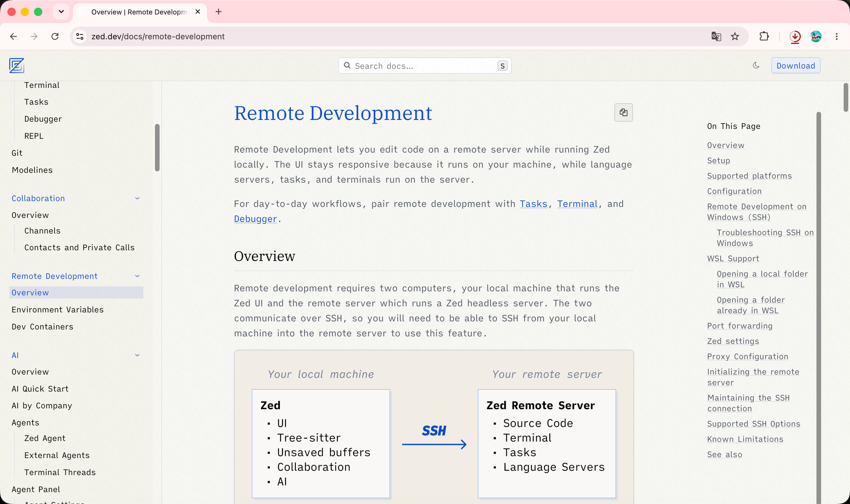Open Dev Containers in the sidebar
850x504 pixels.
42,327
